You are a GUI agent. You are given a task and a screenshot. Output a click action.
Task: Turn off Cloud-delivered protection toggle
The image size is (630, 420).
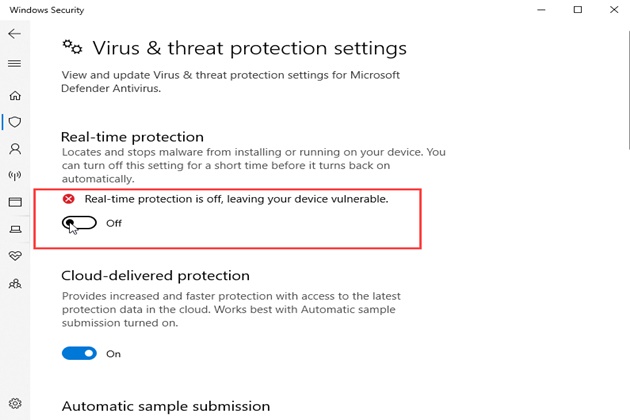79,353
